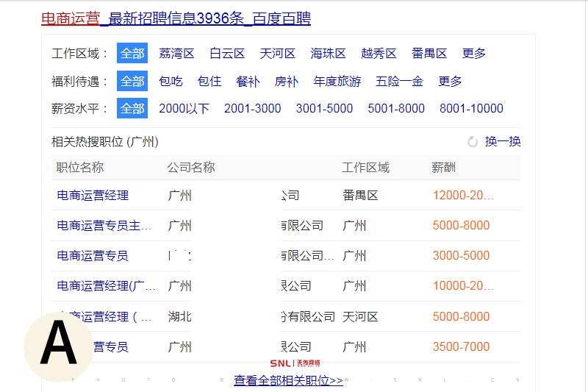This screenshot has height=392, width=588.
Task: Choose the 餐补 benefit filter
Action: 248,81
